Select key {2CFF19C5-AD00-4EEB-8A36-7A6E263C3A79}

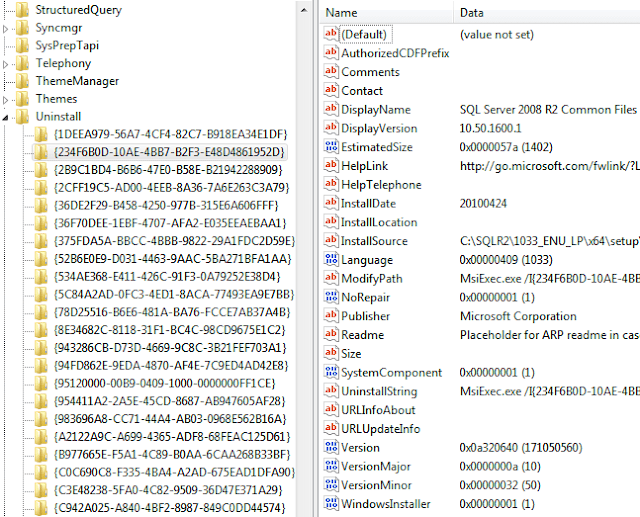[171, 188]
